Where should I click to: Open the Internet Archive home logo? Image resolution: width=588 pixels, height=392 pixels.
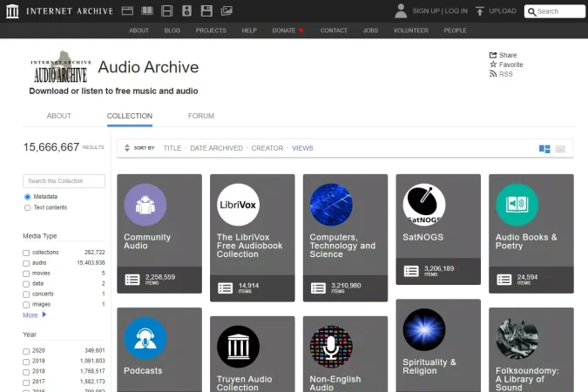(12, 11)
